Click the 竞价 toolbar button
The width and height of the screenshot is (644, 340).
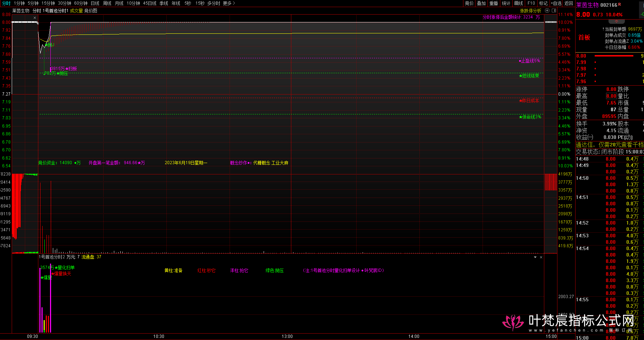469,3
